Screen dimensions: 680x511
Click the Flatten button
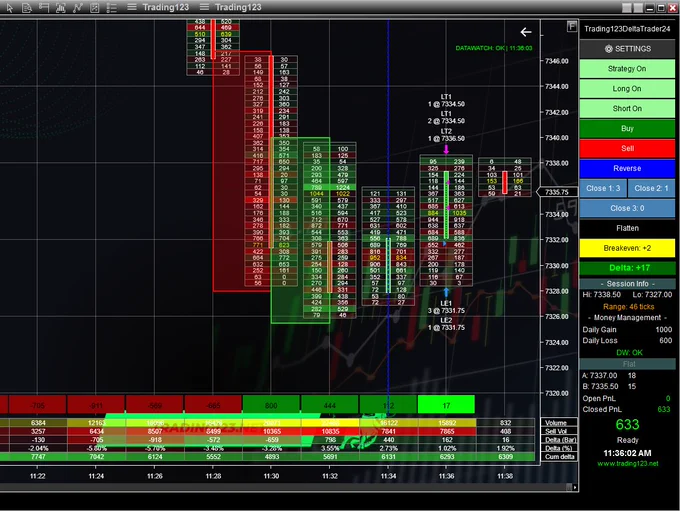pos(627,228)
